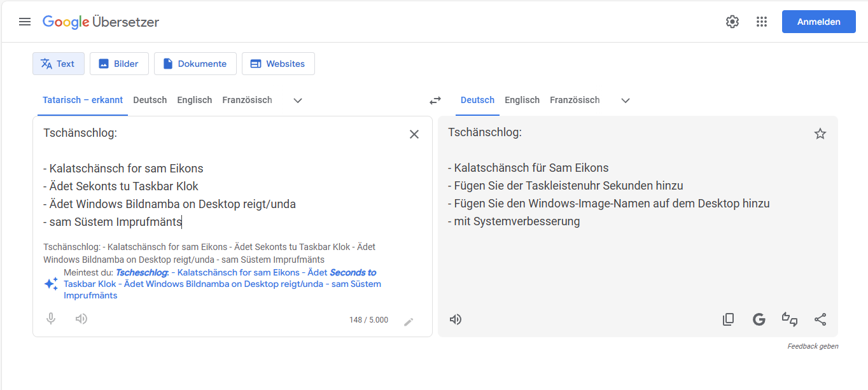Save translation with the star icon
The height and width of the screenshot is (390, 868).
820,134
